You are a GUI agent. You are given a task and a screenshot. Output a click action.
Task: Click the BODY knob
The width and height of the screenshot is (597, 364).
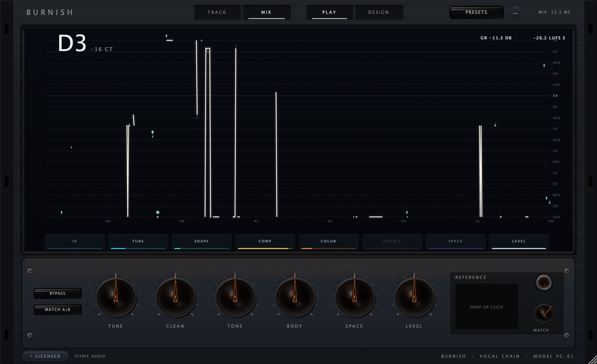pyautogui.click(x=295, y=297)
